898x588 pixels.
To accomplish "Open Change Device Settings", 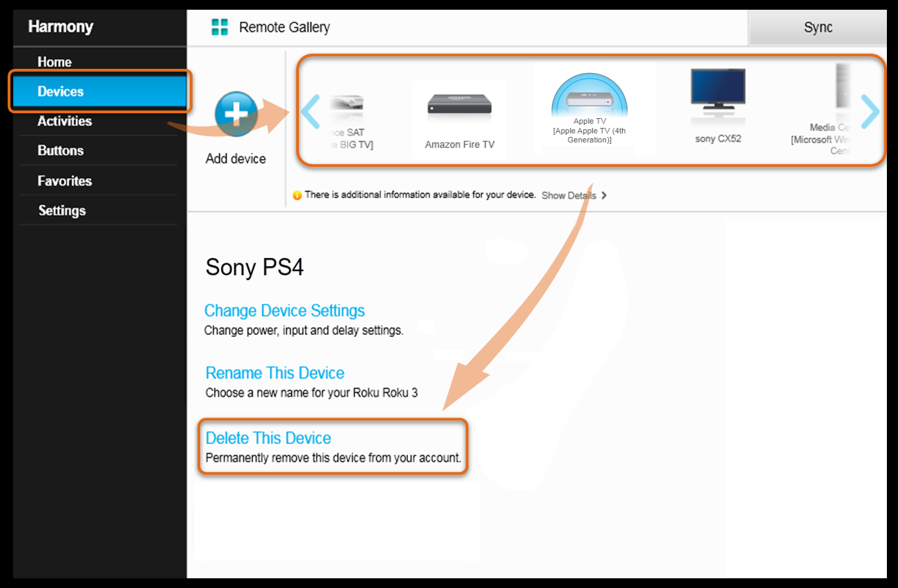I will 284,311.
